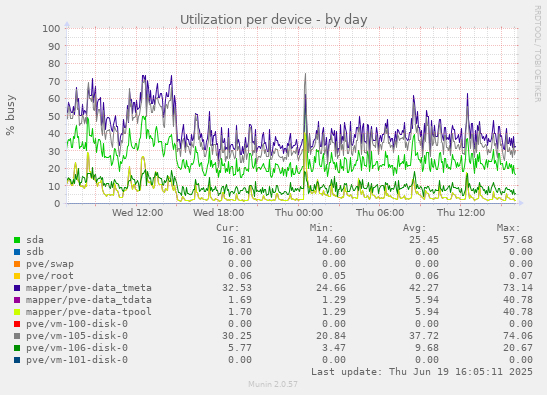Screen dimensions: 547x395
Task: Click the Wed 18:00 axis label
Action: point(219,213)
